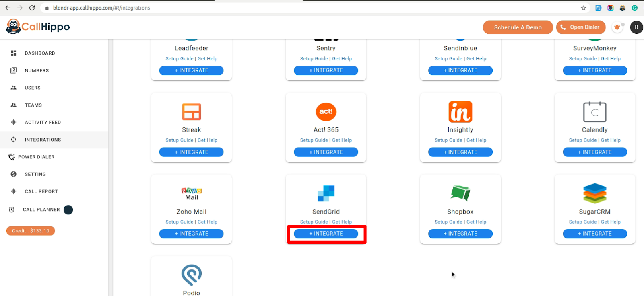Screen dimensions: 644x296
Task: Open Setup Guide for Insightly
Action: tap(448, 140)
